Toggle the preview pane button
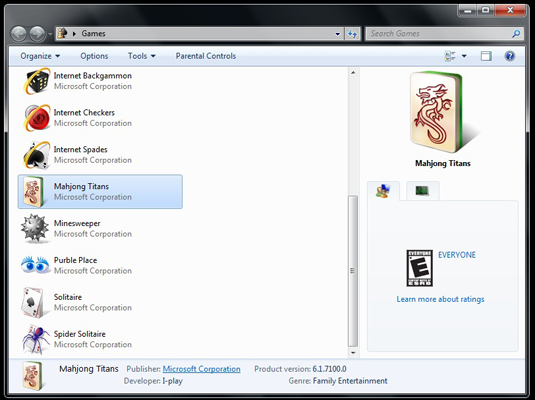This screenshot has width=535, height=400. 486,56
